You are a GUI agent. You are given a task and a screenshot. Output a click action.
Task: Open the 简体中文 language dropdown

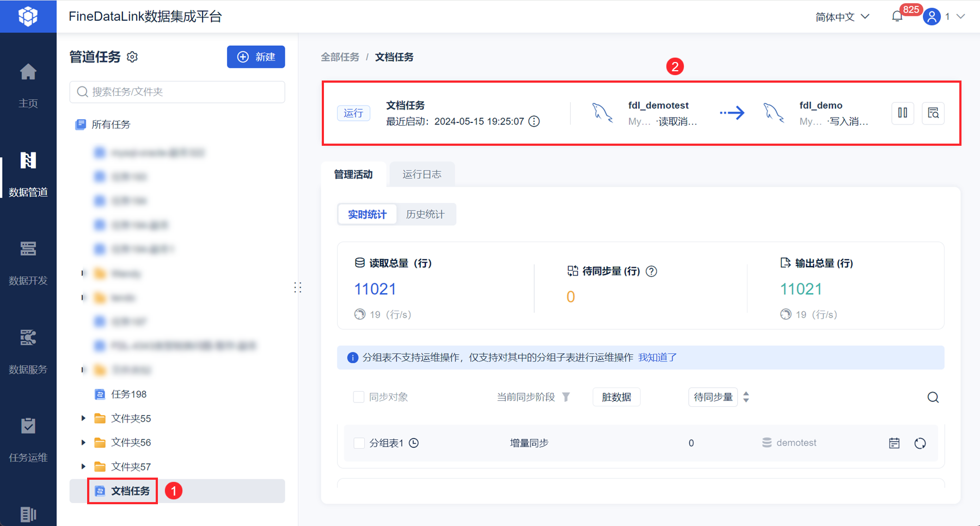(842, 17)
